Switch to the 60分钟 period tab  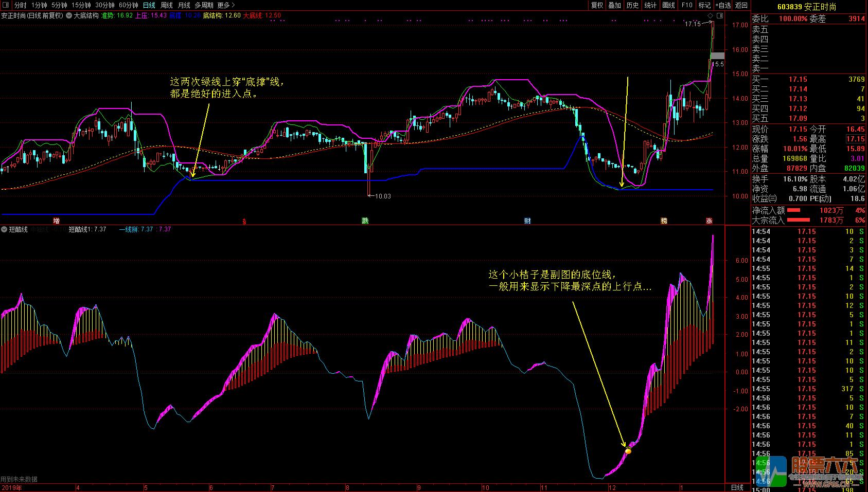[129, 5]
